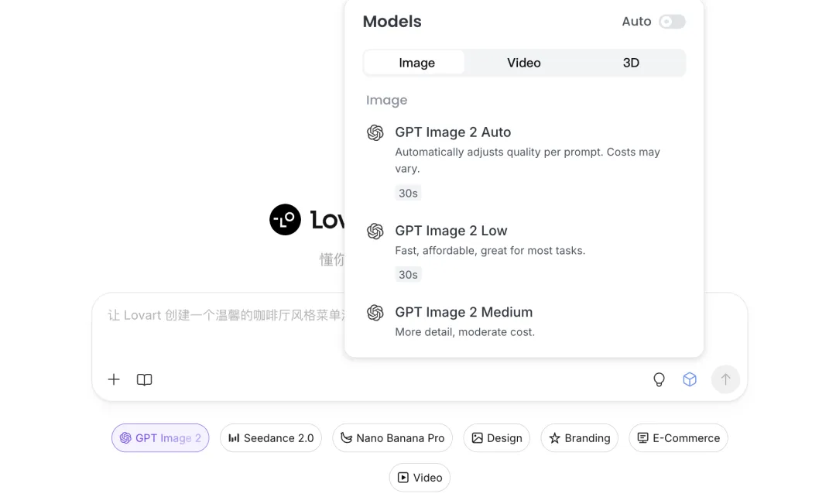Open the 3D models tab
The width and height of the screenshot is (836, 504).
point(631,63)
